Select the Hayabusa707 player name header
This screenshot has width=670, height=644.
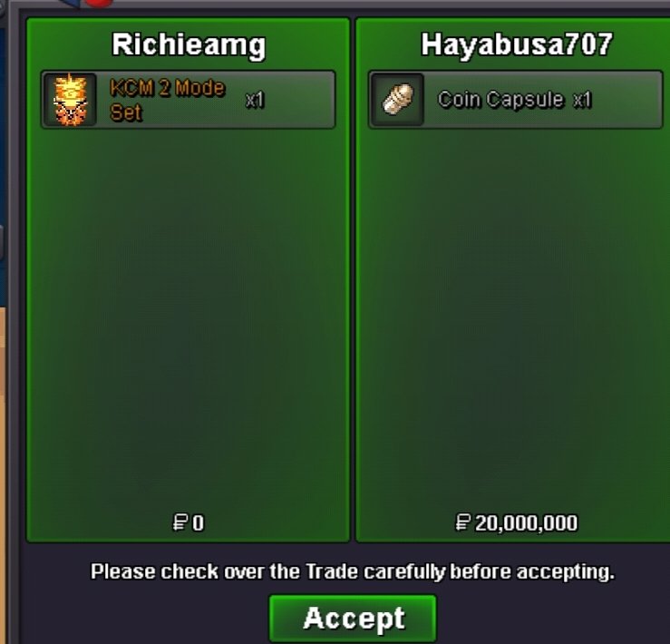tap(517, 44)
